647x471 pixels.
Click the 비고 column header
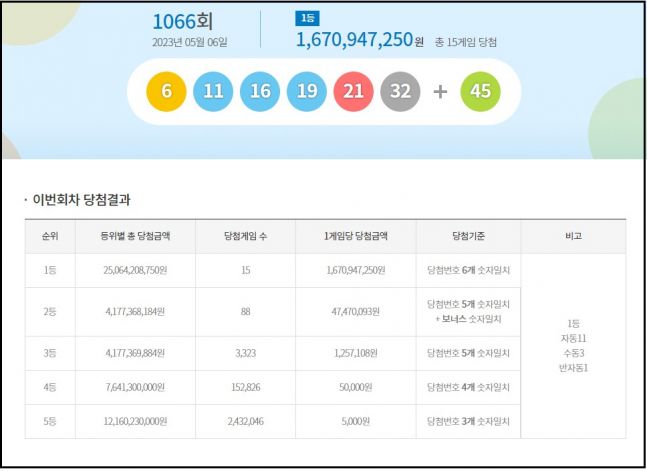pyautogui.click(x=573, y=236)
